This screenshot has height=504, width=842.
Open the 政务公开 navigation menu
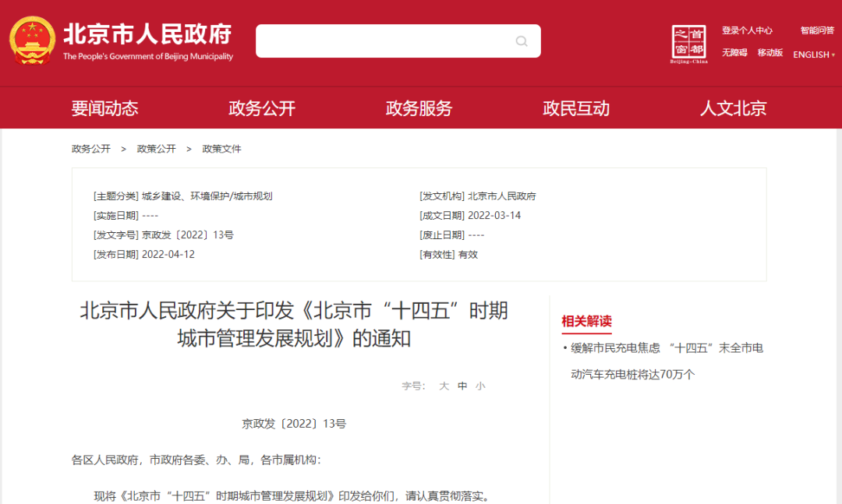click(x=262, y=108)
